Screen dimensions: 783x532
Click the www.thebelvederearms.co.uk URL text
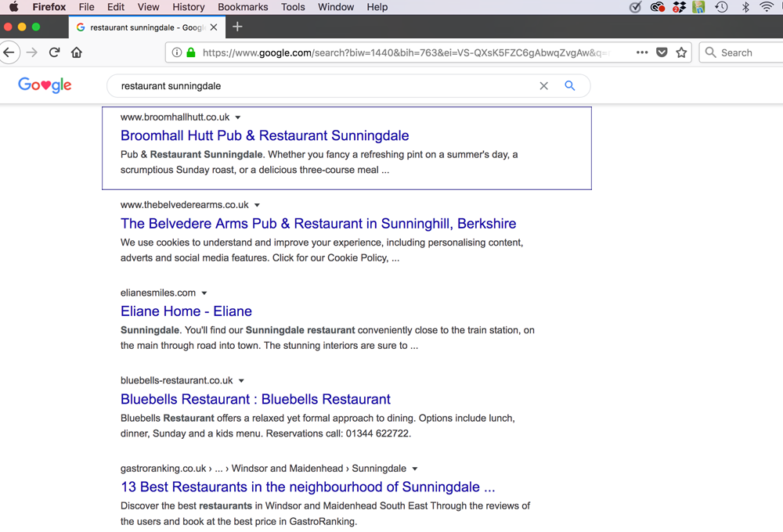click(184, 205)
